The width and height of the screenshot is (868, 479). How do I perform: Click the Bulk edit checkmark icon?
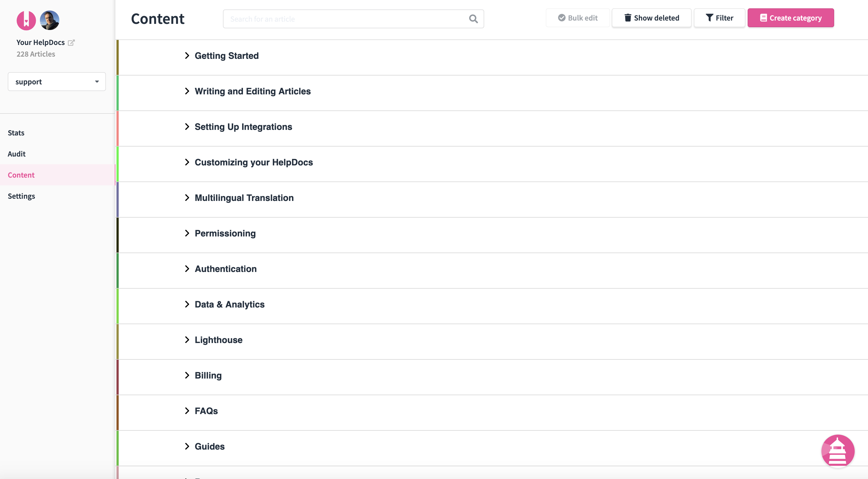click(562, 18)
